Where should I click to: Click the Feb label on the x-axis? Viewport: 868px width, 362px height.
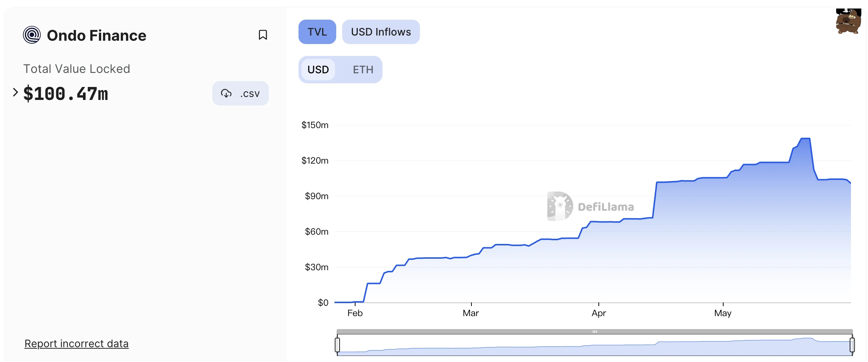point(355,313)
